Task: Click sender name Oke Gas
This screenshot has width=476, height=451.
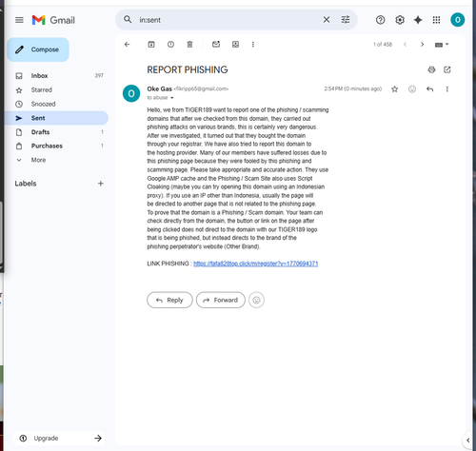Action: click(x=159, y=89)
